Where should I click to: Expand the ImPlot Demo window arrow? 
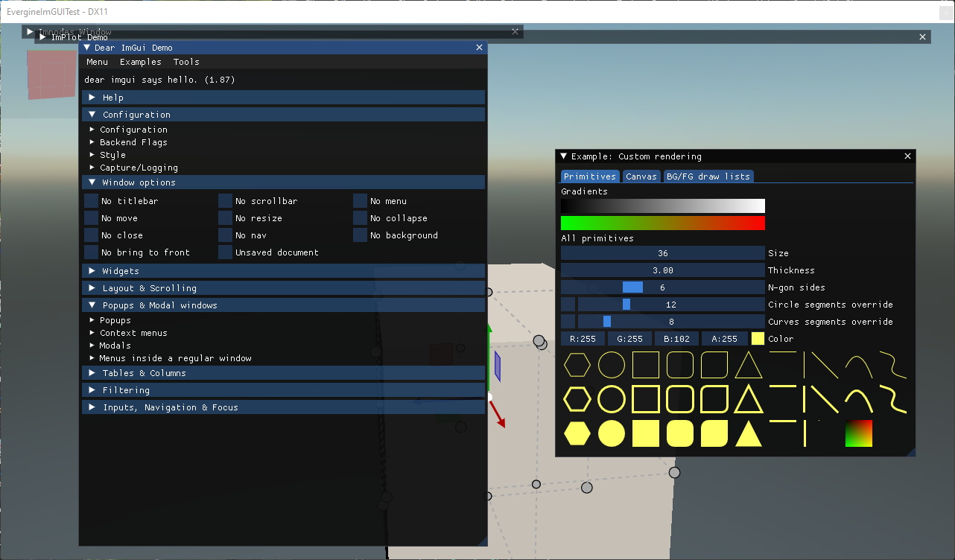point(42,37)
